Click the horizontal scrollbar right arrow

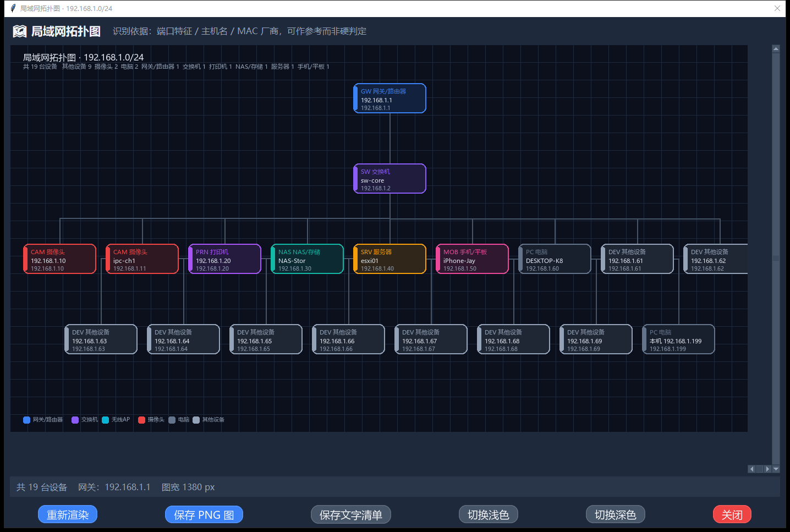[x=767, y=469]
